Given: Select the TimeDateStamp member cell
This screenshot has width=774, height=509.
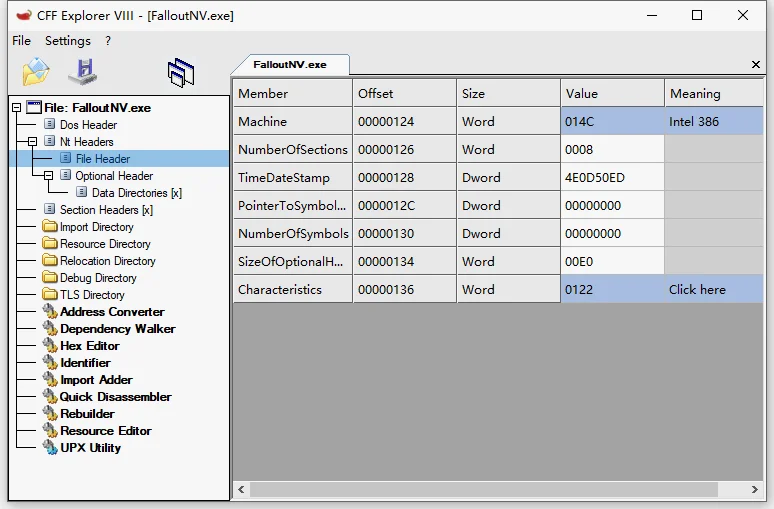Looking at the screenshot, I should 292,177.
